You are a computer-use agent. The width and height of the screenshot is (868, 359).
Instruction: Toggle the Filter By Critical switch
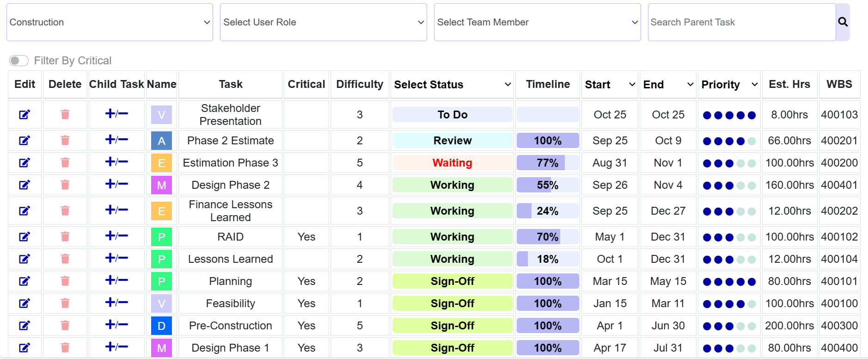point(19,61)
